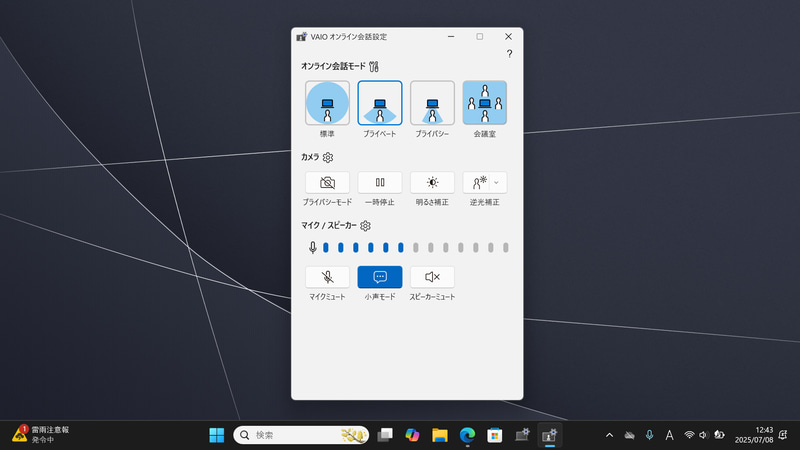Open マイク/スピーカー settings gear icon
Viewport: 800px width, 450px height.
coord(365,226)
